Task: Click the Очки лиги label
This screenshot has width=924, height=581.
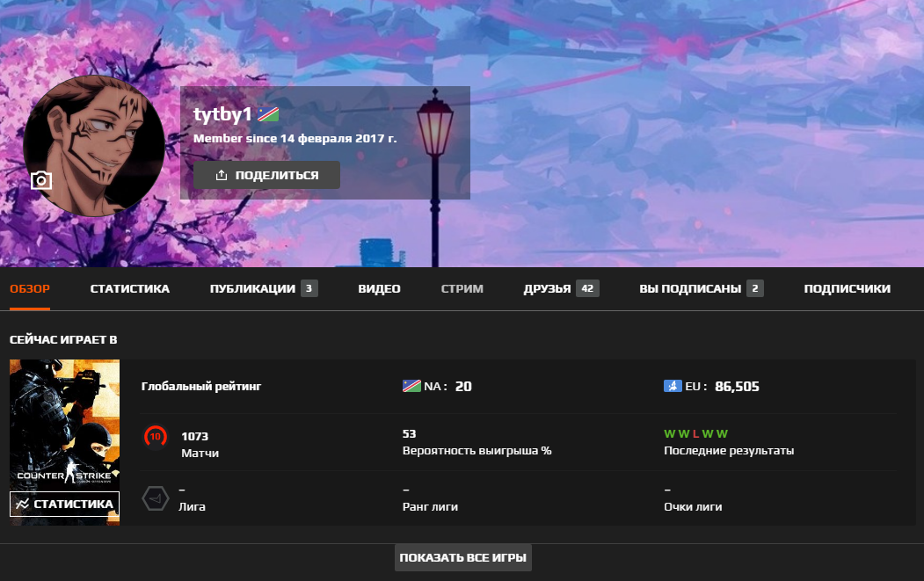Action: click(x=693, y=507)
